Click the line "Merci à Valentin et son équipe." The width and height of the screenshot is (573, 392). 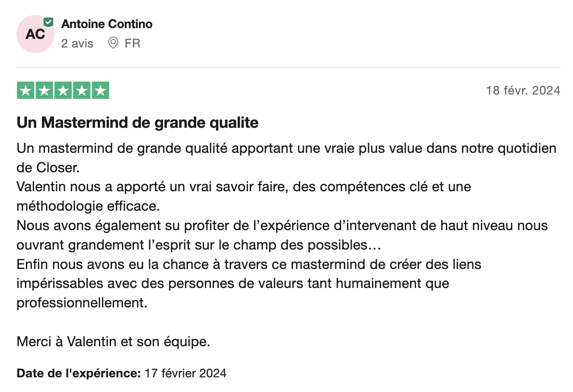[x=113, y=342]
